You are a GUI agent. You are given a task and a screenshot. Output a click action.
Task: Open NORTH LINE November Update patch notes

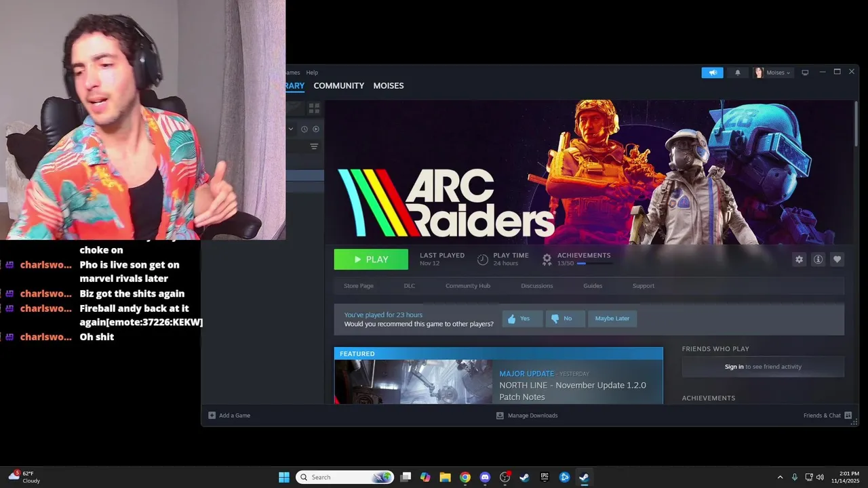[572, 391]
